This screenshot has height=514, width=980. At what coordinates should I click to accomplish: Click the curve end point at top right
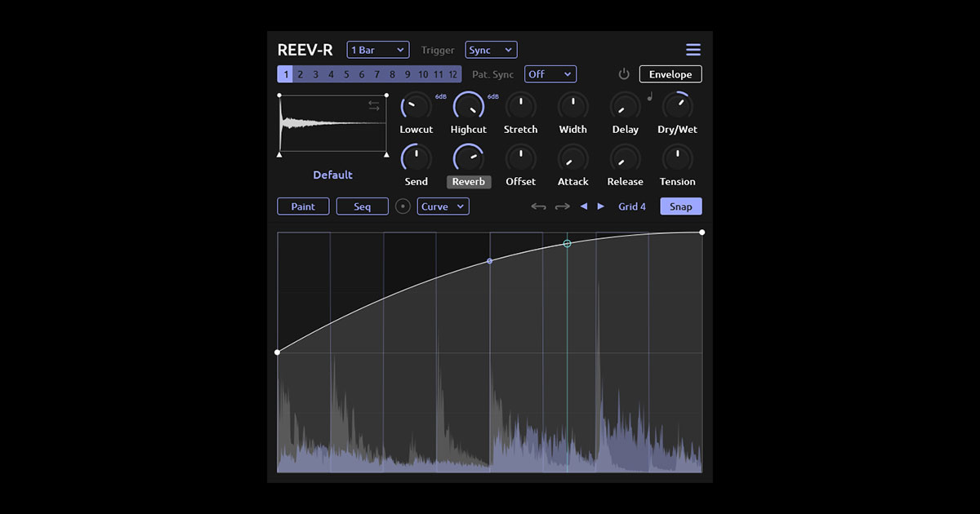tap(702, 233)
